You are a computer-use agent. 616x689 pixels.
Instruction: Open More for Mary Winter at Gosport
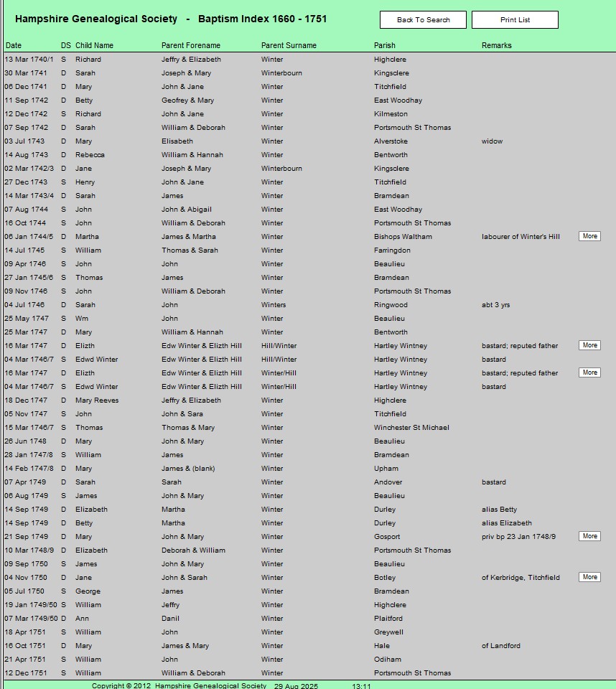click(589, 536)
